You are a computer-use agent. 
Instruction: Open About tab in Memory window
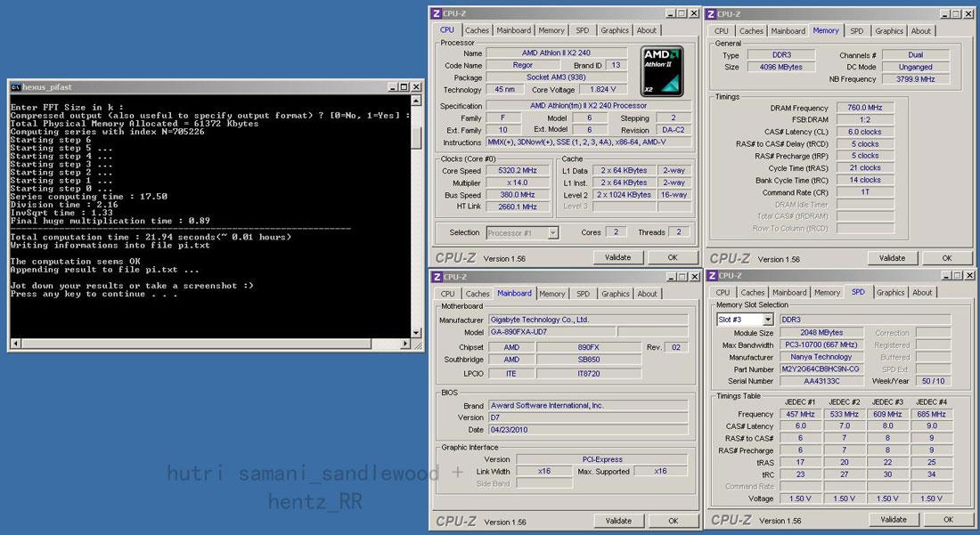pyautogui.click(x=920, y=30)
